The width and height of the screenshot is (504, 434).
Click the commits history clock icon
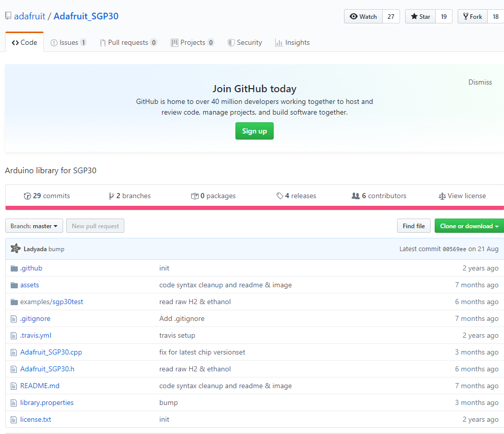point(28,196)
